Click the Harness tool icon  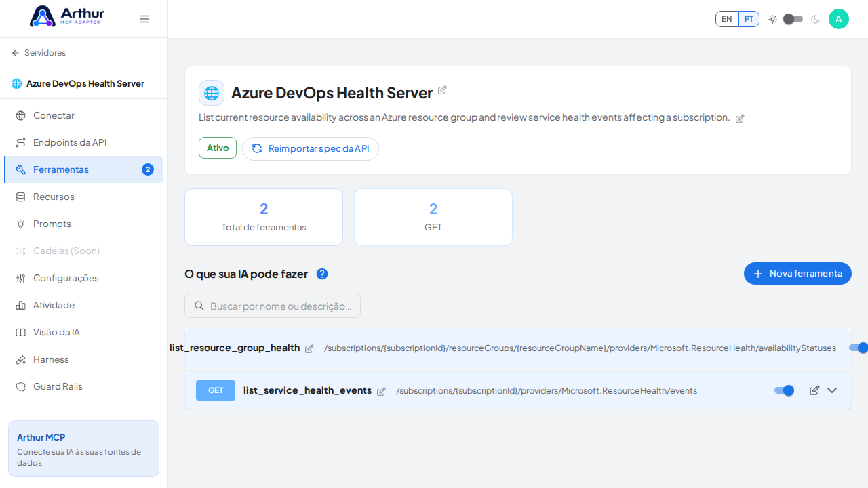pyautogui.click(x=21, y=359)
